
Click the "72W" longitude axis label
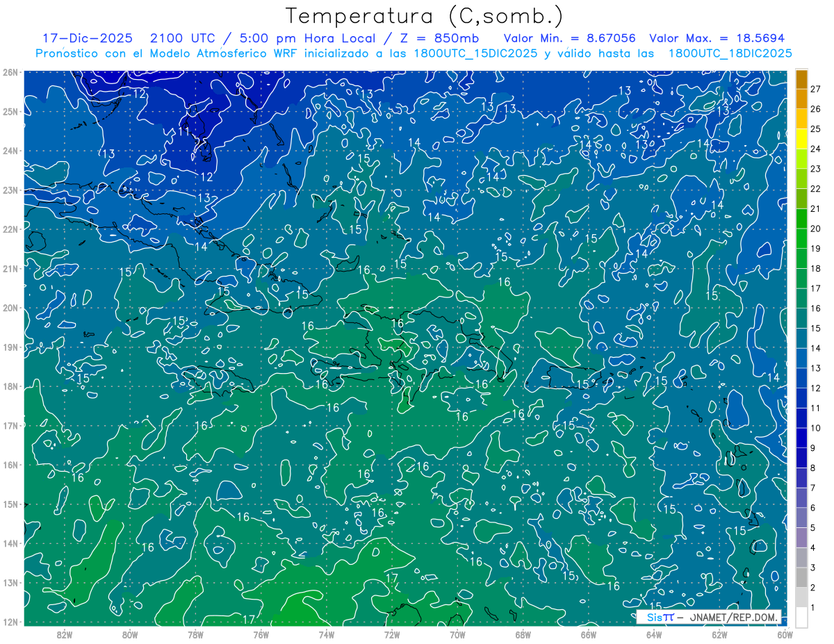pos(392,634)
